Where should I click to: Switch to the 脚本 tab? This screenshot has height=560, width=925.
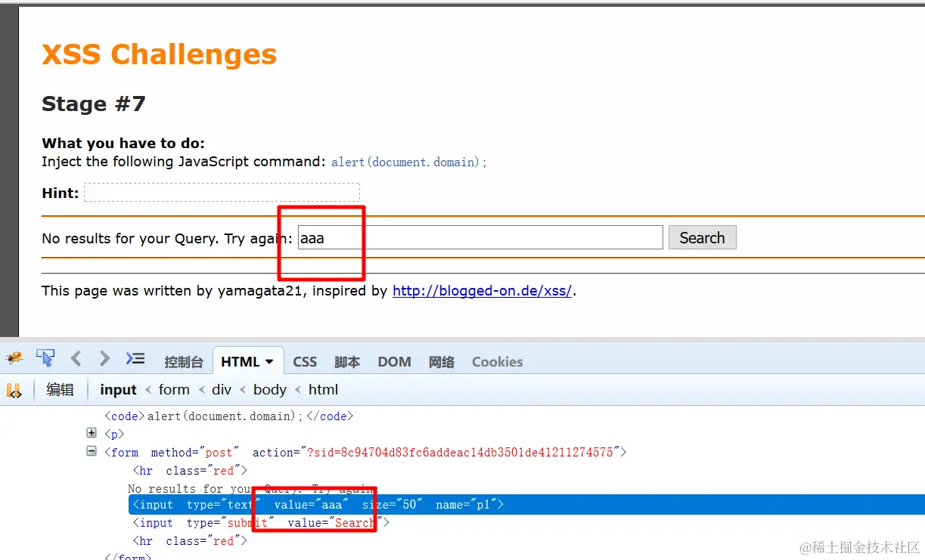point(347,362)
